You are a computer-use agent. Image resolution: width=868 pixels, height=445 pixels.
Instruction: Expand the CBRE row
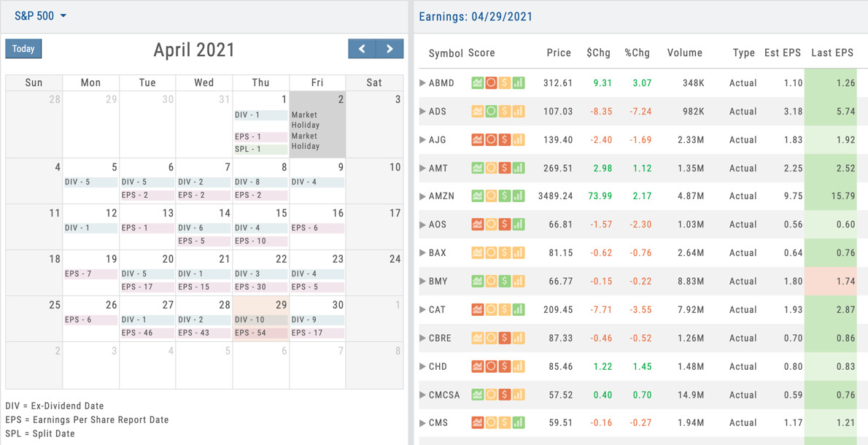pos(422,338)
